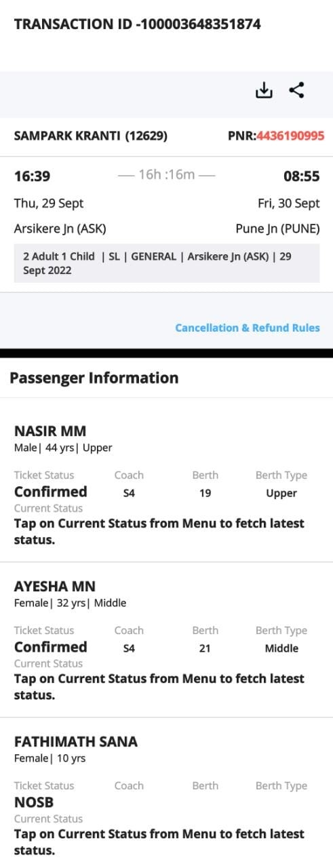Click AYESHA MN's Confirmed ticket status
The image size is (333, 868).
coord(51,647)
